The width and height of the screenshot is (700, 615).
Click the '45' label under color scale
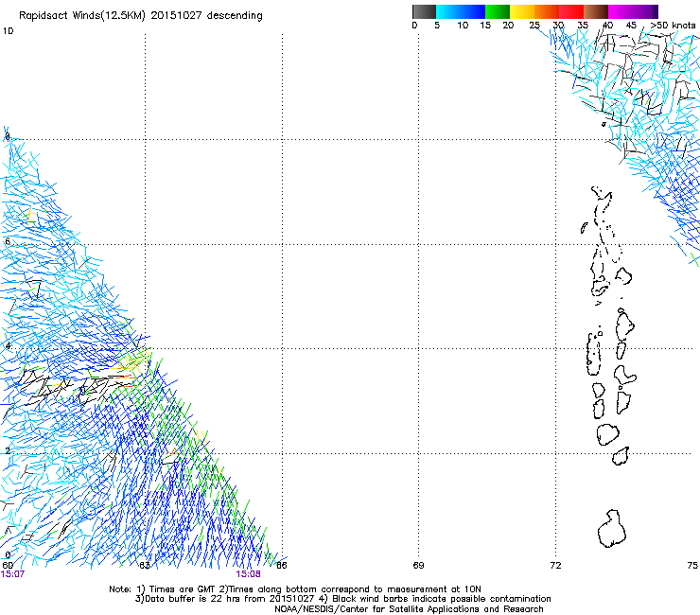[x=631, y=26]
